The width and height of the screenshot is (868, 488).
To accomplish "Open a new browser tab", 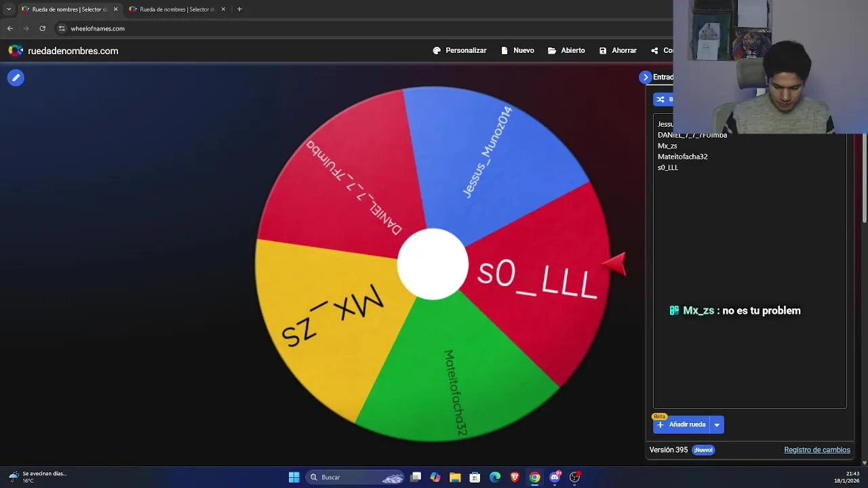I will 239,9.
